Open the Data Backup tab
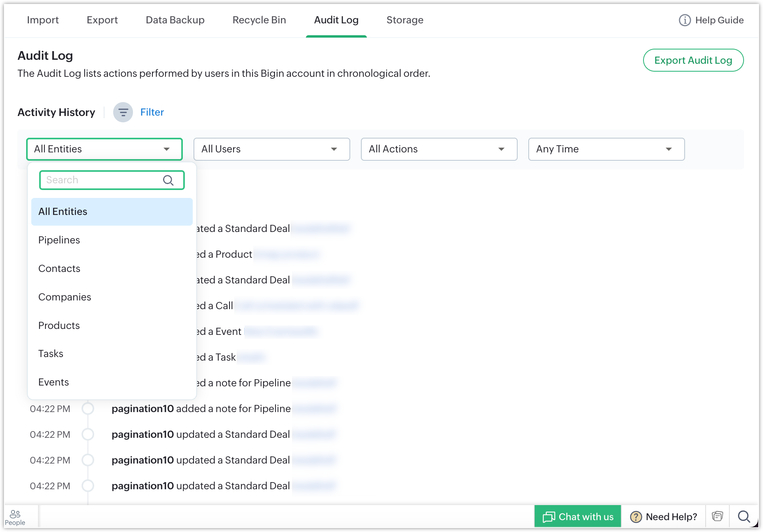Image resolution: width=763 pixels, height=532 pixels. coord(175,20)
